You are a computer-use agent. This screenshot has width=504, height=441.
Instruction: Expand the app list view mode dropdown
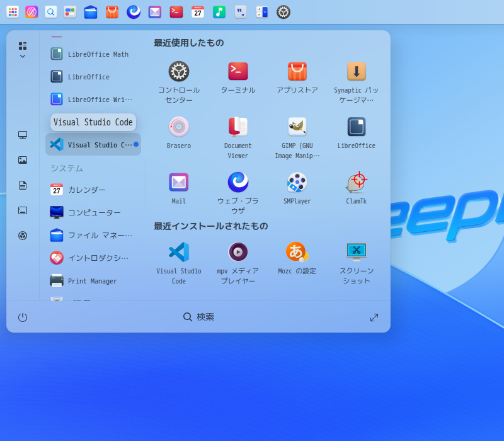[23, 50]
